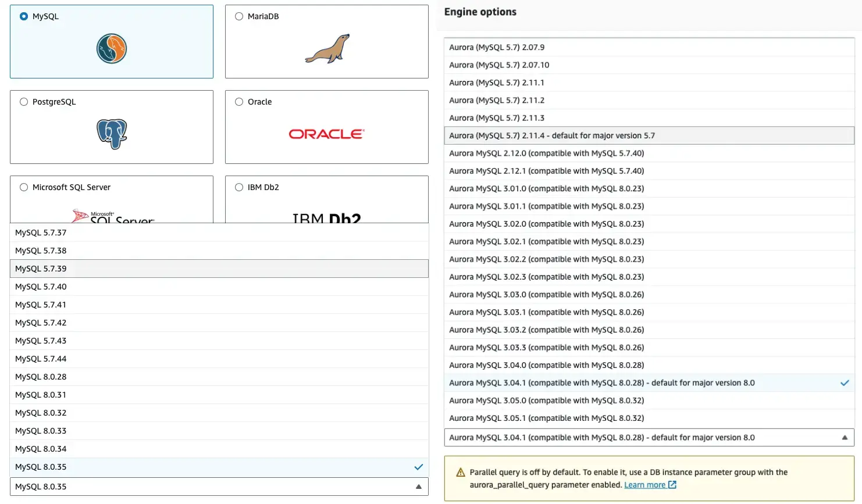Click the checkmark beside MySQL 8.0.35
Screen dimensions: 862x504
418,466
